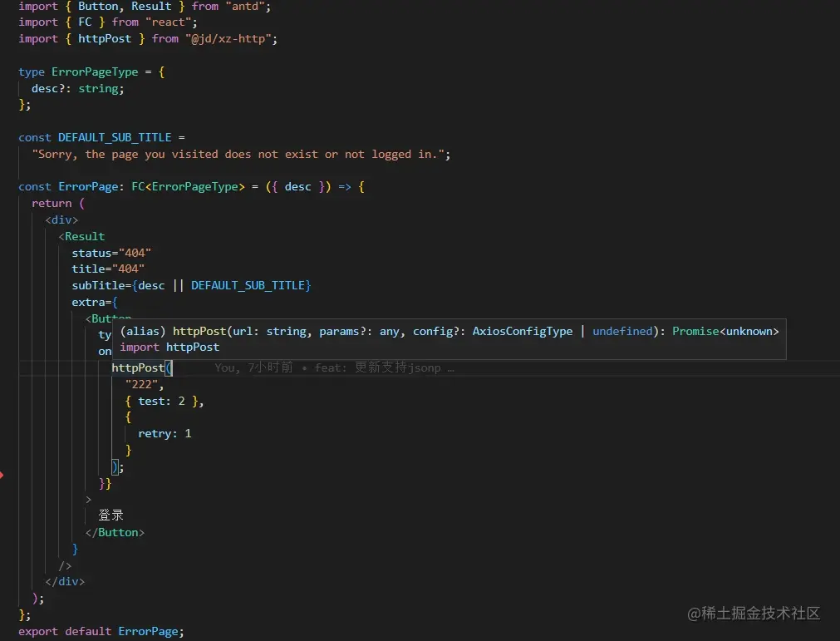Click the desc parameter in ErrorPage signature

click(297, 186)
